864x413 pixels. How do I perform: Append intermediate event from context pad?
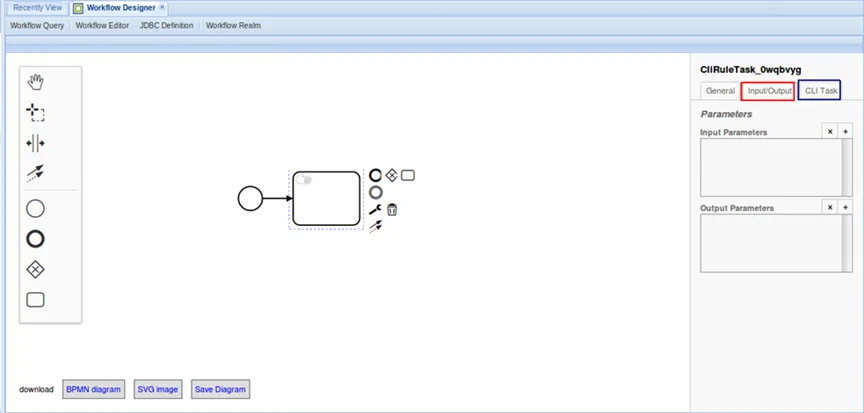pos(375,192)
